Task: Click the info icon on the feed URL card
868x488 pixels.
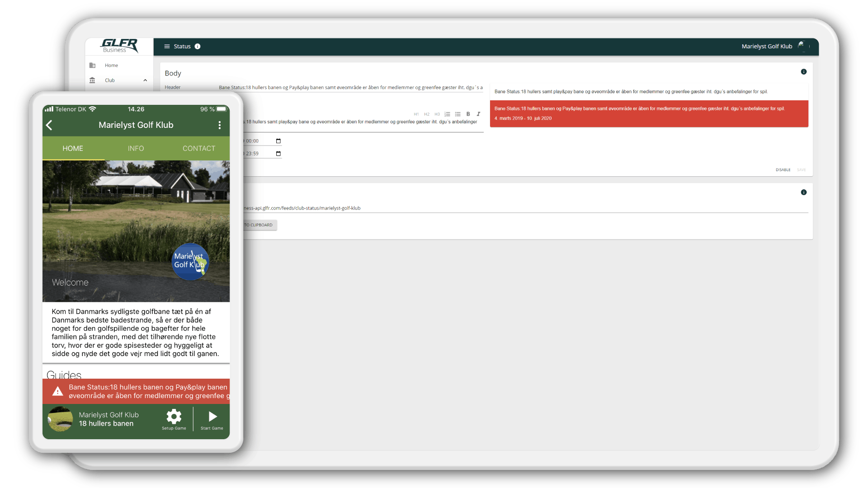Action: click(x=804, y=192)
